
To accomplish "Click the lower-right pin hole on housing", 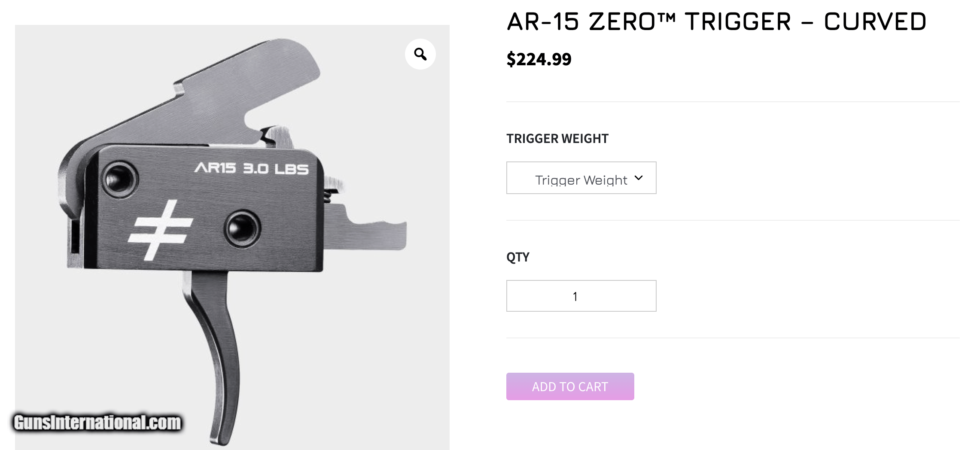I will [x=242, y=228].
